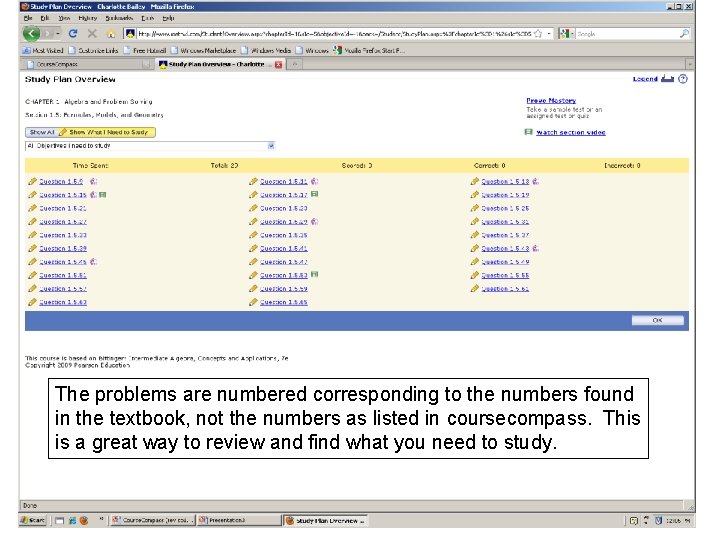Open the animation icon beside Question 1.5.29

click(x=314, y=221)
